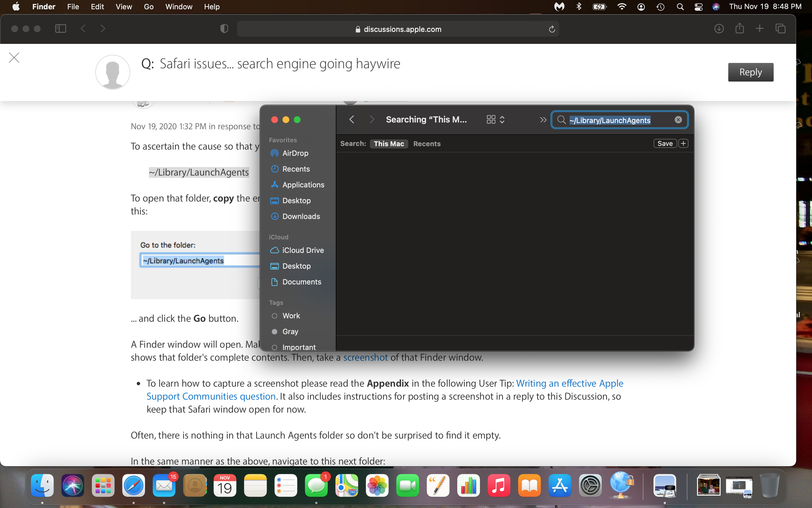The height and width of the screenshot is (508, 812).
Task: Open Safari privacy report shield
Action: 224,29
